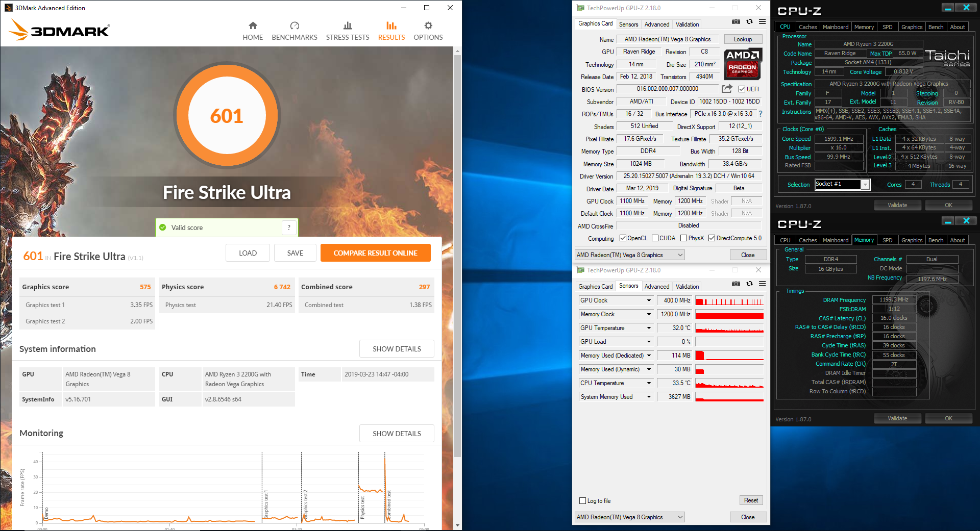Image resolution: width=980 pixels, height=531 pixels.
Task: Switch to Validation tab in Sensors GPU-Z
Action: click(687, 287)
